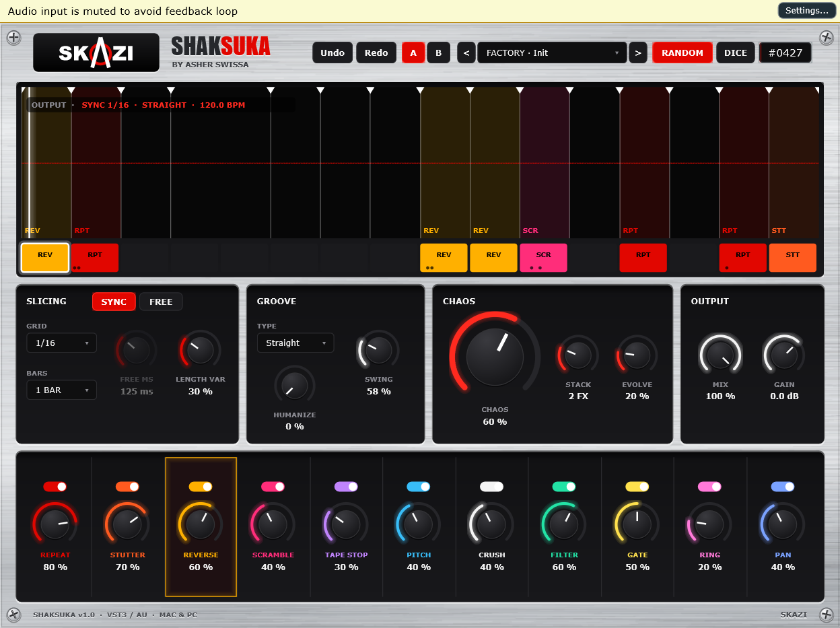840x628 pixels.
Task: Open the Groove Type dropdown set to Straight
Action: pyautogui.click(x=295, y=343)
